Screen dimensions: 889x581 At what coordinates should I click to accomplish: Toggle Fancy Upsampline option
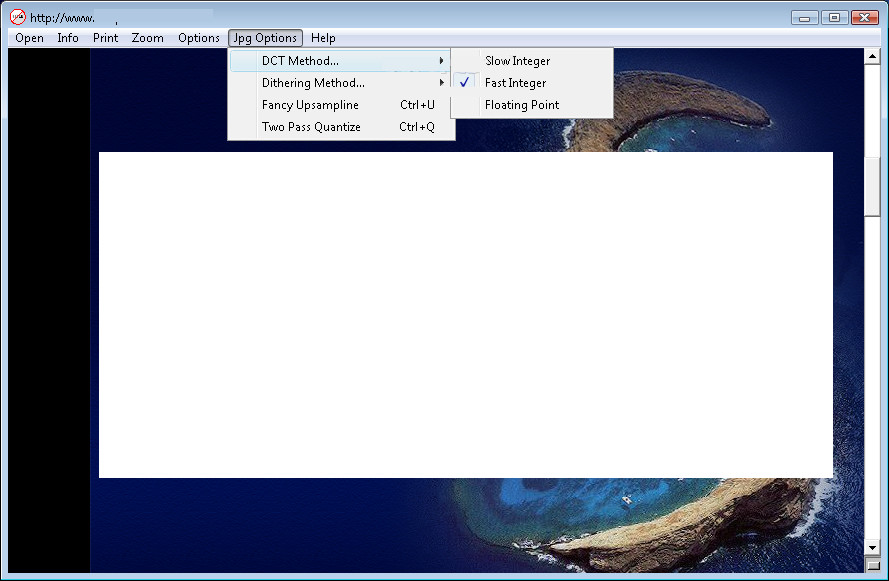click(x=340, y=105)
